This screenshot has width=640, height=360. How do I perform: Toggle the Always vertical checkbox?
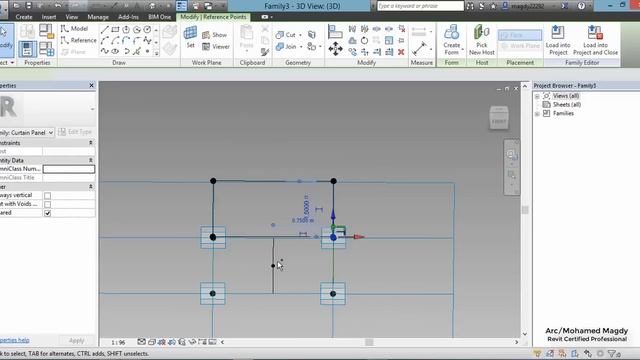pyautogui.click(x=47, y=196)
